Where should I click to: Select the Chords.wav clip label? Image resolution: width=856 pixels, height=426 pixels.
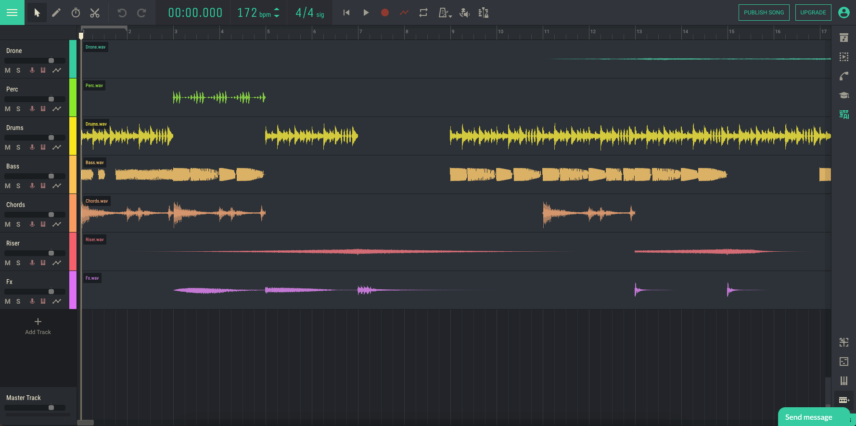[x=97, y=201]
